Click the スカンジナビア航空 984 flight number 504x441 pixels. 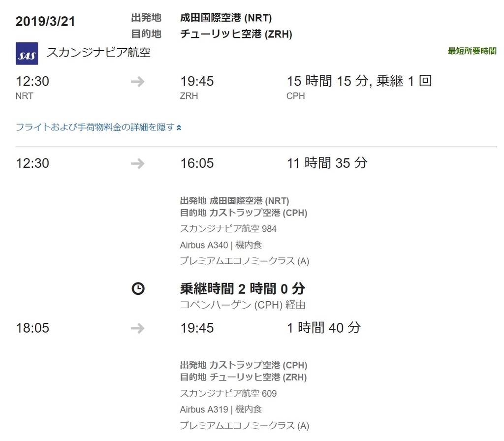[x=228, y=228]
